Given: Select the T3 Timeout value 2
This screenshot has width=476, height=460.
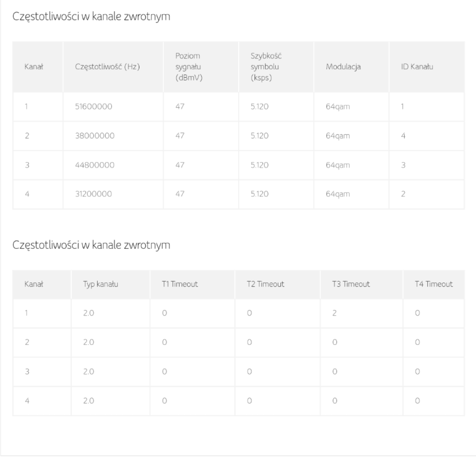Looking at the screenshot, I should point(334,313).
